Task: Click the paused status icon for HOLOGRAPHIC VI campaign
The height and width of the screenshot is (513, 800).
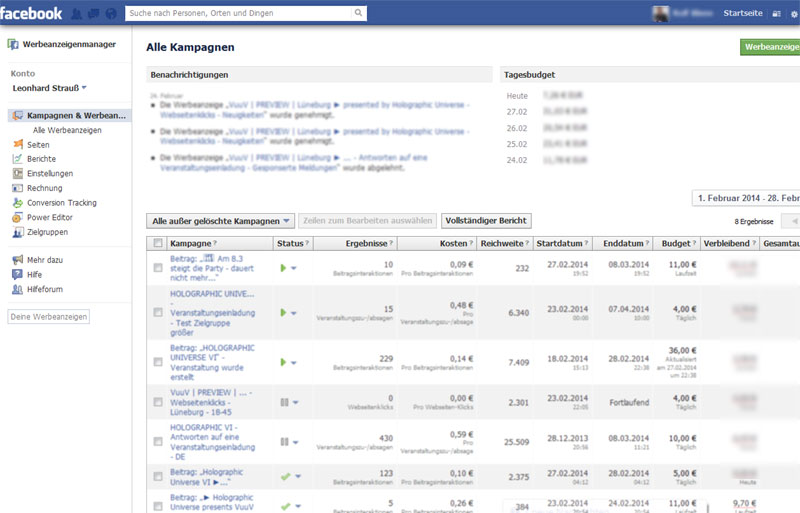Action: [284, 442]
